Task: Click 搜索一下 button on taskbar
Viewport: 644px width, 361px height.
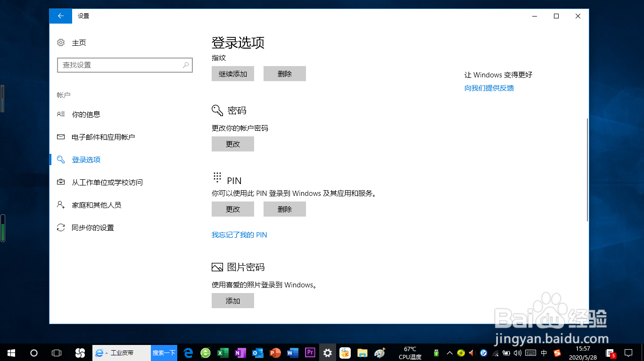Action: (164, 353)
